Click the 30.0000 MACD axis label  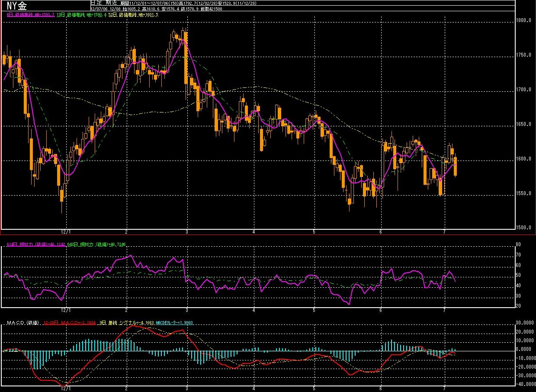coord(525,323)
